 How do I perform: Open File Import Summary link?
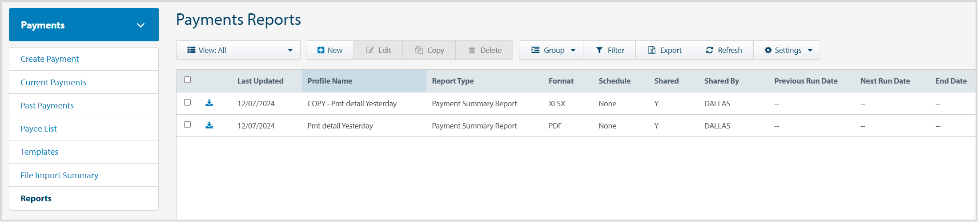pyautogui.click(x=59, y=175)
